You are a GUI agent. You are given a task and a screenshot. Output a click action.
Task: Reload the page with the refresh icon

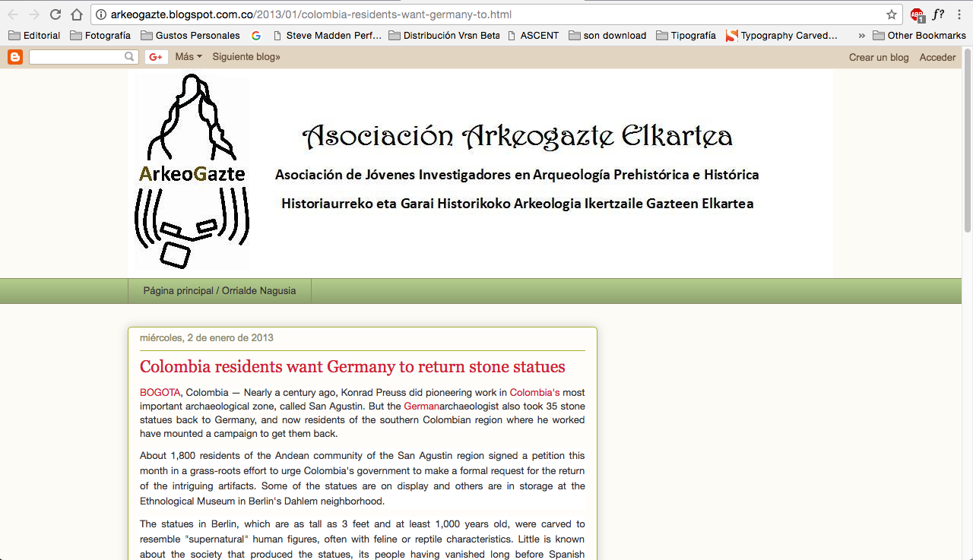click(55, 14)
